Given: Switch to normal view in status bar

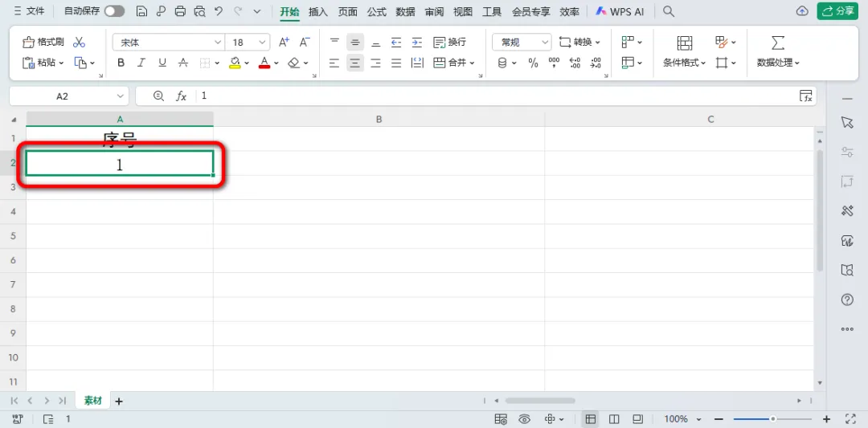Looking at the screenshot, I should click(x=591, y=418).
